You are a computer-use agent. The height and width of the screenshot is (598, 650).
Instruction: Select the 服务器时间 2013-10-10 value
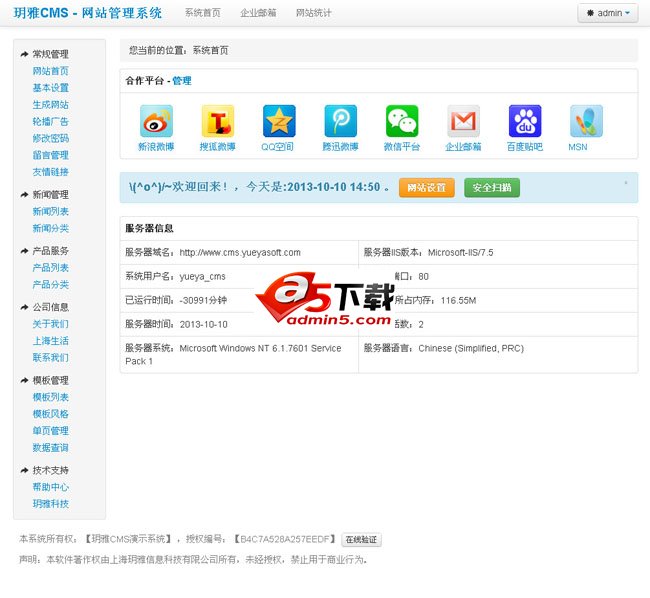204,324
